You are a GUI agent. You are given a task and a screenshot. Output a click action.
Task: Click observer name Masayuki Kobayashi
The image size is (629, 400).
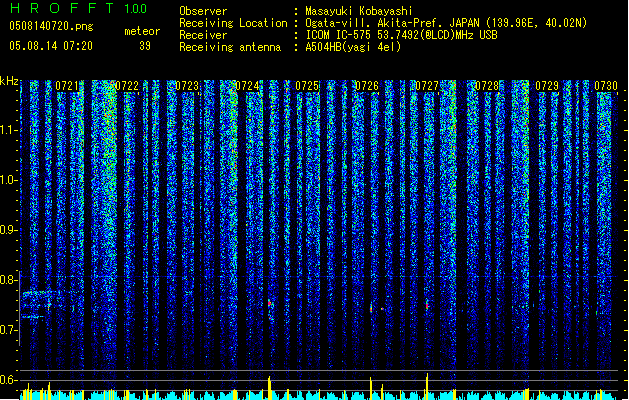[x=359, y=11]
